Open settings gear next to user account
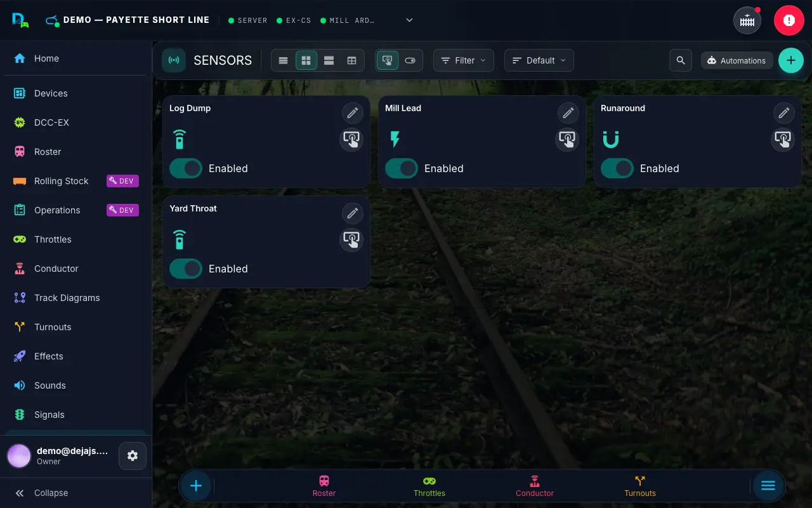Image resolution: width=812 pixels, height=508 pixels. (133, 456)
